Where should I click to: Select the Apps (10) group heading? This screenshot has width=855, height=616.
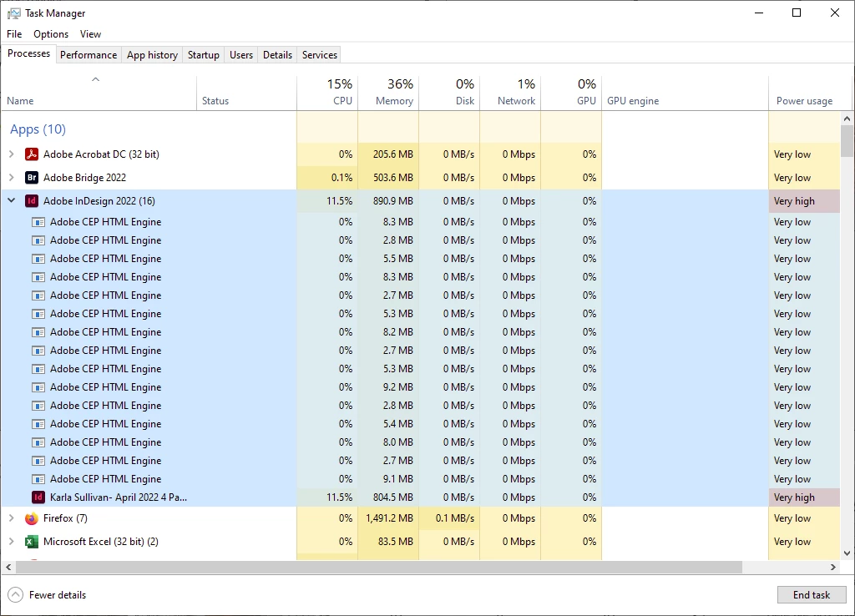(38, 129)
